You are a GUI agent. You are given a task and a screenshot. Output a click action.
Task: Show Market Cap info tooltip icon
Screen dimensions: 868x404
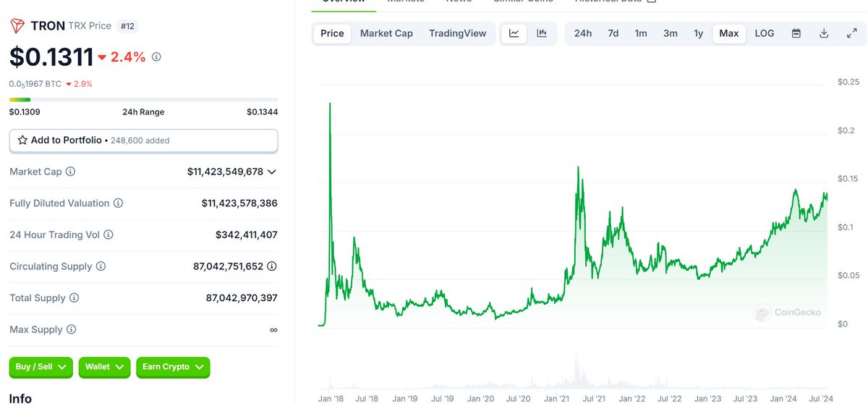(x=70, y=172)
